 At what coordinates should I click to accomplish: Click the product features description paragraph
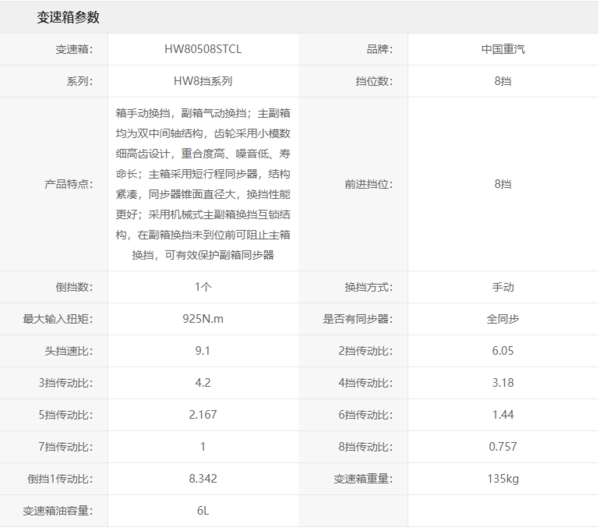coord(203,184)
